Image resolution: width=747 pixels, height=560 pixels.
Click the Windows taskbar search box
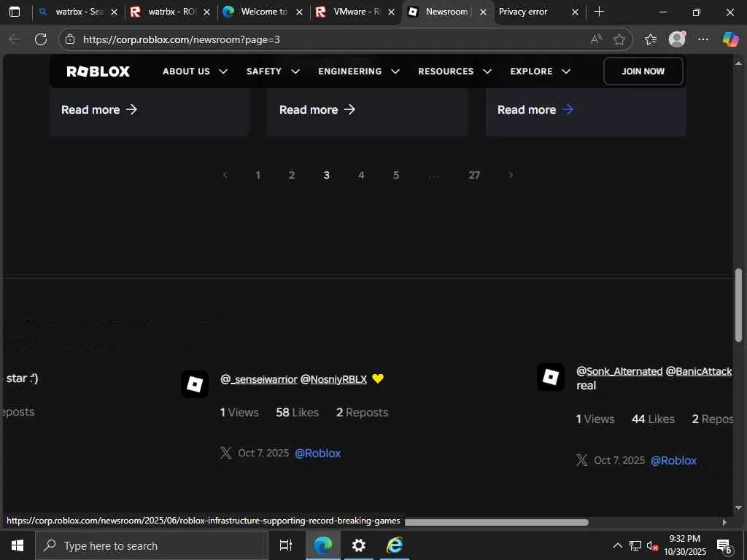point(152,545)
